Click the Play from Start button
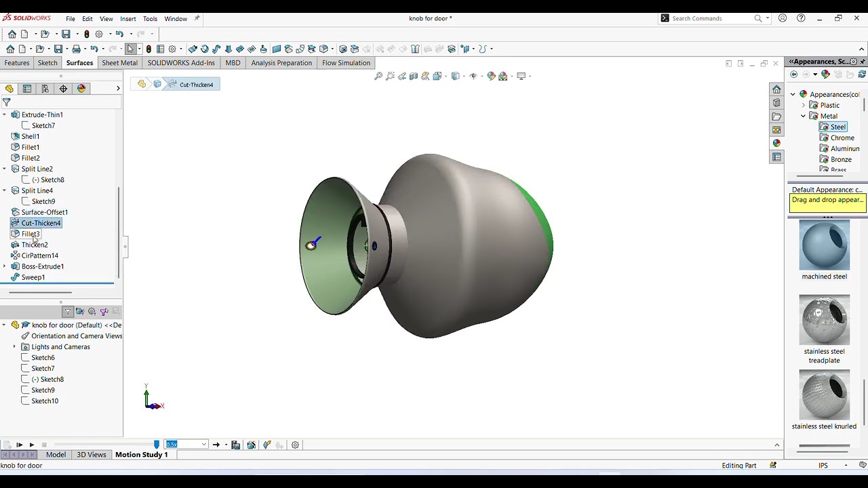The image size is (868, 488). coord(19,445)
